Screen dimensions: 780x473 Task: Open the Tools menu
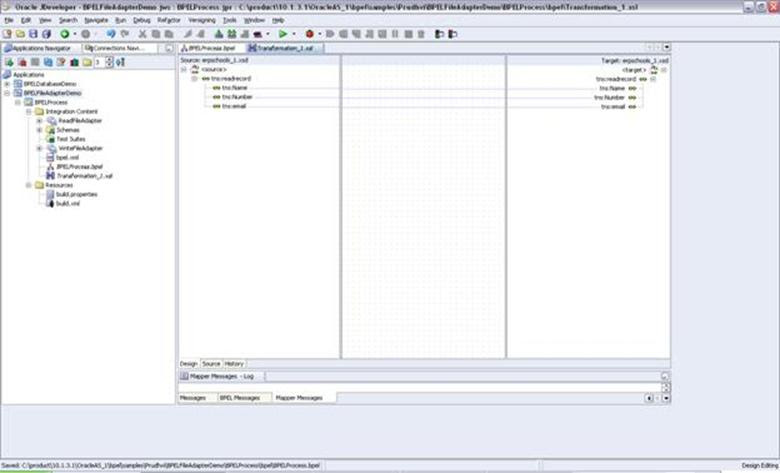pyautogui.click(x=229, y=20)
